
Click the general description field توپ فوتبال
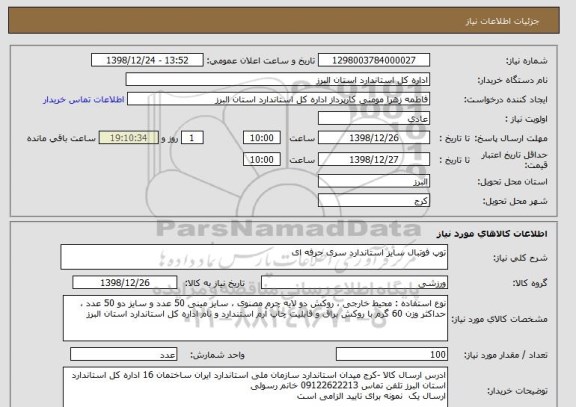254,257
